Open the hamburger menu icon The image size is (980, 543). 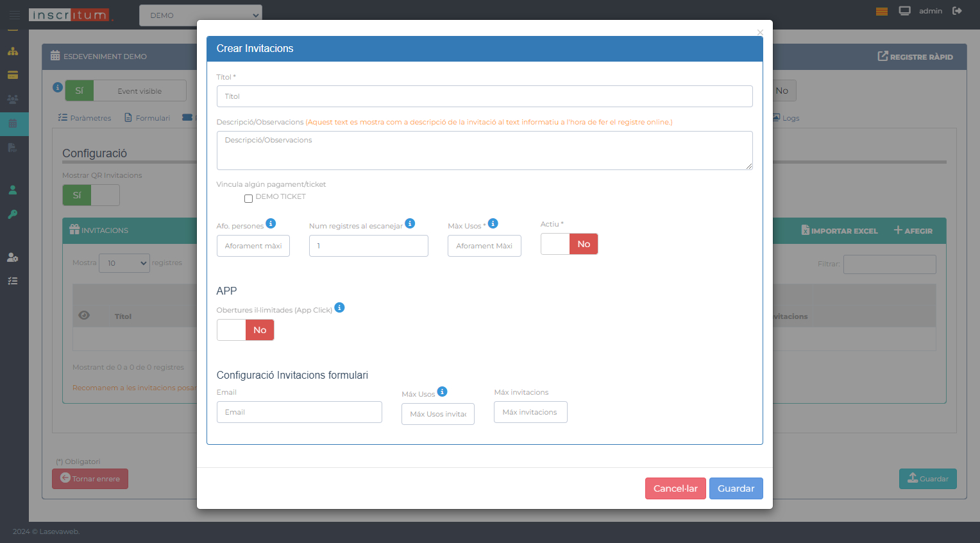click(x=14, y=15)
